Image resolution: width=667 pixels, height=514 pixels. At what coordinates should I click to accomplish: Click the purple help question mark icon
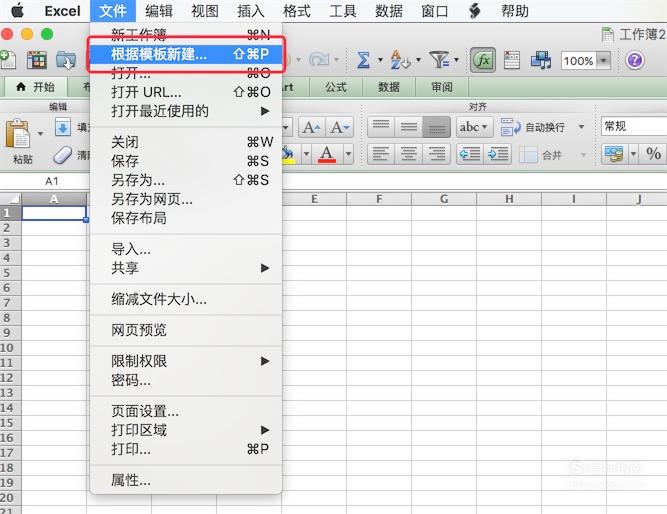tap(634, 60)
